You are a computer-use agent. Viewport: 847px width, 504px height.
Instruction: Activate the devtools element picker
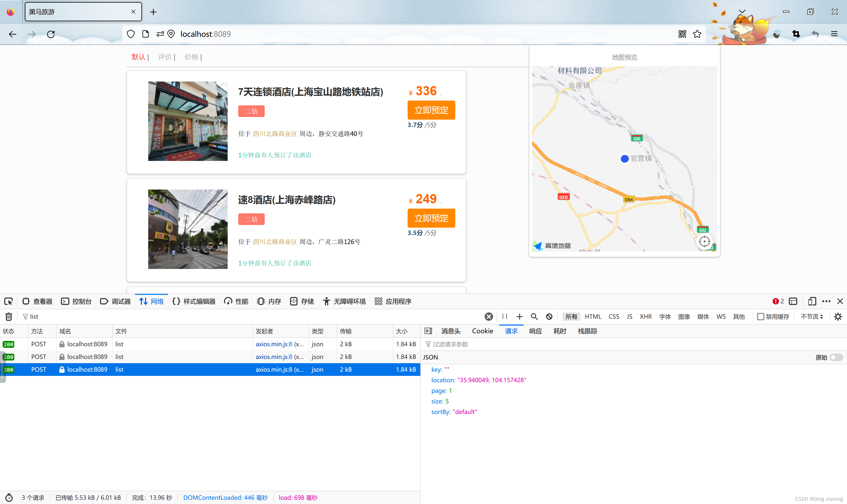point(8,301)
